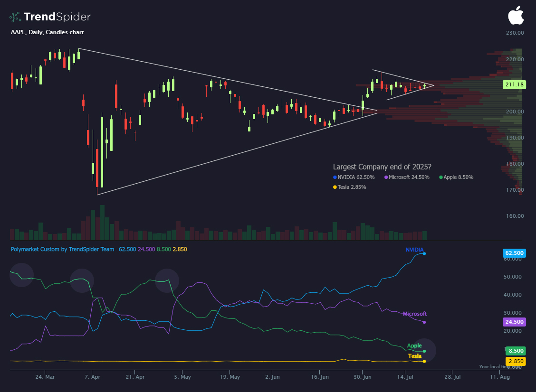Click the 19. May date axis label

[x=230, y=377]
